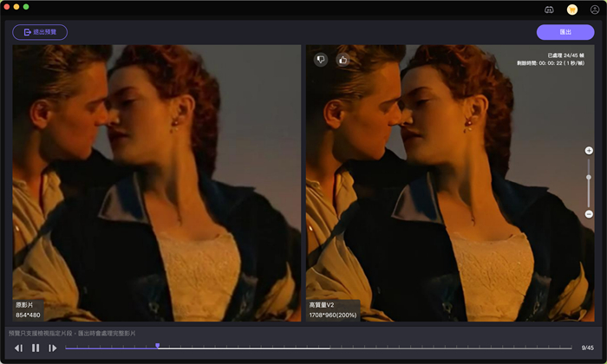607x364 pixels.
Task: Step back to previous frame
Action: coord(18,348)
